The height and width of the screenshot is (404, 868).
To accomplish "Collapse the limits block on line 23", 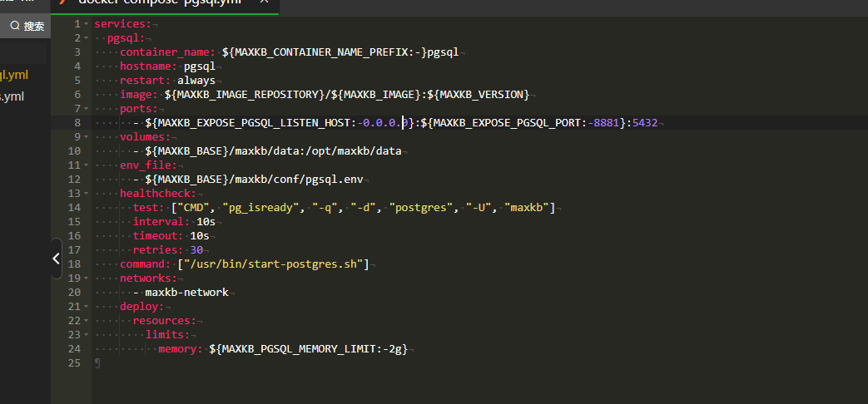I will [x=86, y=335].
